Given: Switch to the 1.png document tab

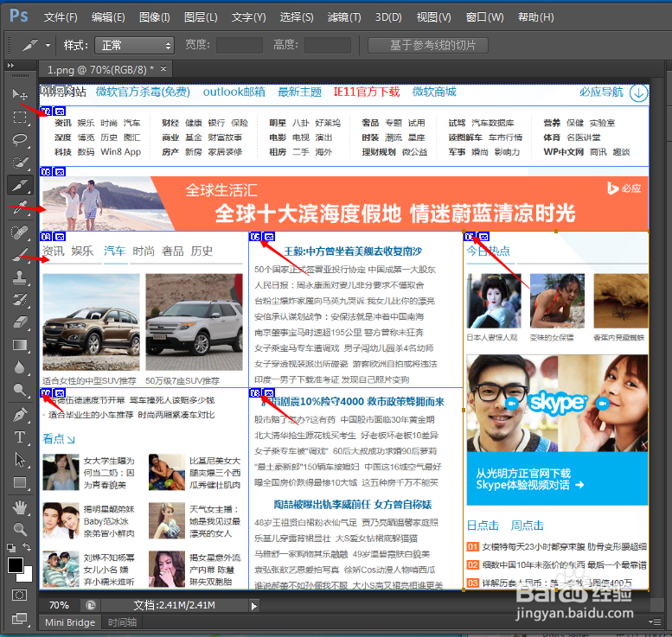Looking at the screenshot, I should click(100, 69).
